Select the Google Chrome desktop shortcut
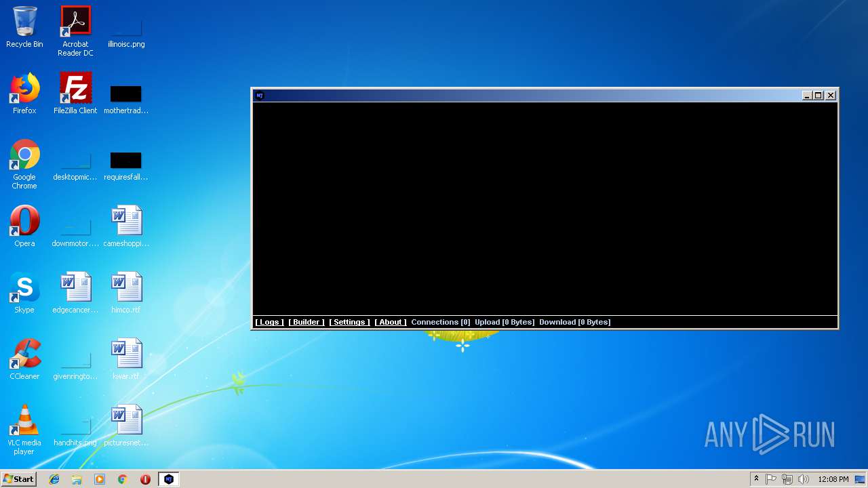 pos(24,164)
